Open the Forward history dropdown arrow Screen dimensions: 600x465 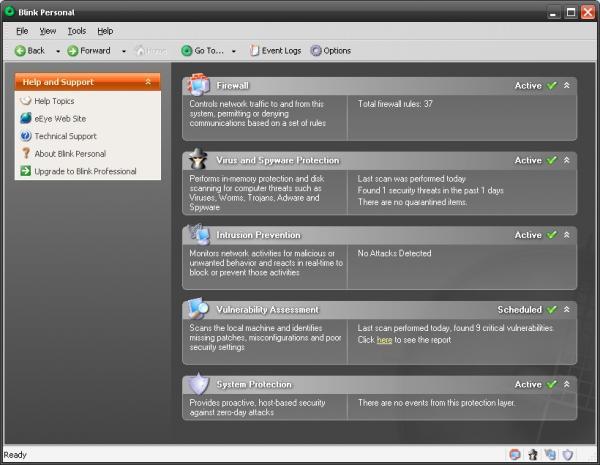point(124,51)
